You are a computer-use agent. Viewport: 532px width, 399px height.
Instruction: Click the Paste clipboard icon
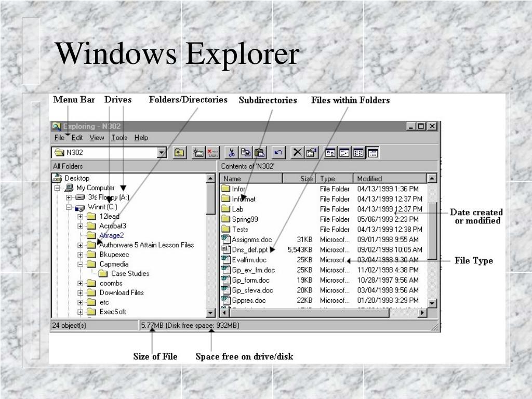(260, 153)
